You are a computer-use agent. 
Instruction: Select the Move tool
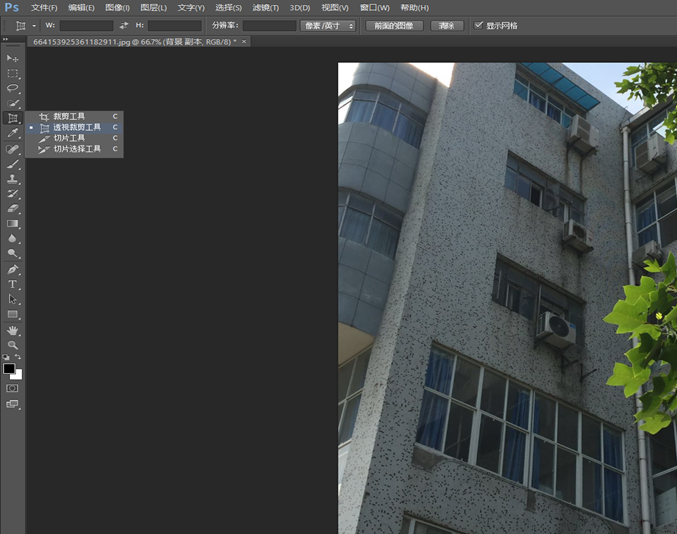13,58
